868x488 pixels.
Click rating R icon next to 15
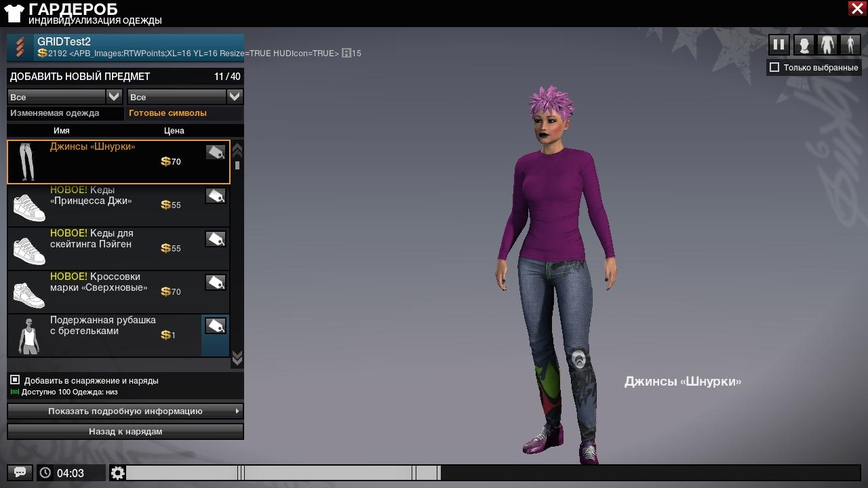click(x=347, y=53)
